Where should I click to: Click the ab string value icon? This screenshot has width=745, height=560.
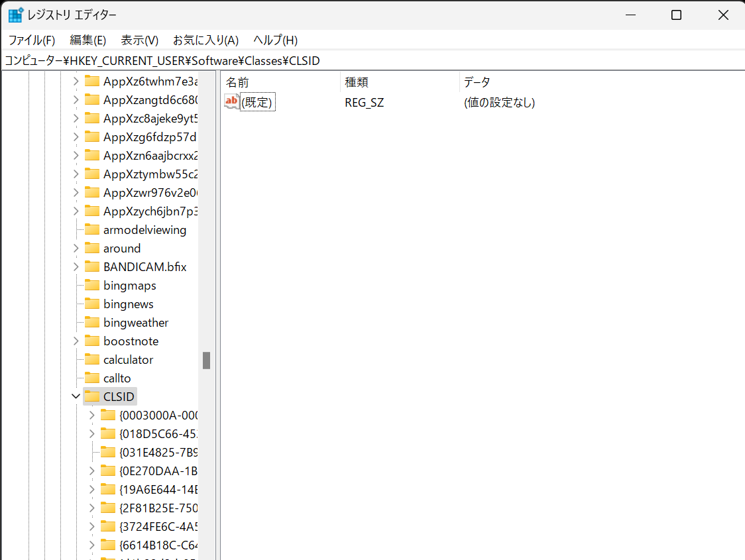coord(231,101)
